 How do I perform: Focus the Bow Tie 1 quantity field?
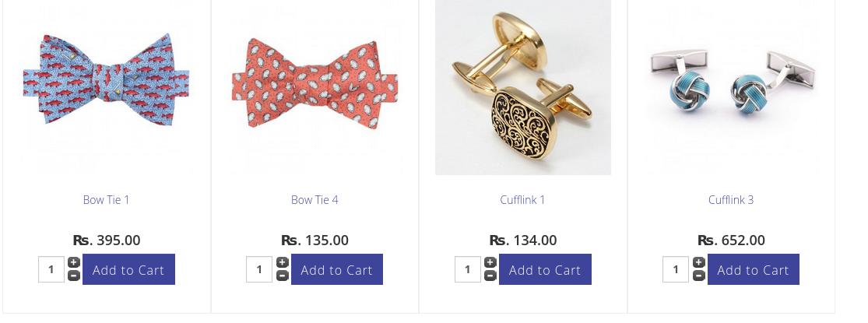coord(51,270)
